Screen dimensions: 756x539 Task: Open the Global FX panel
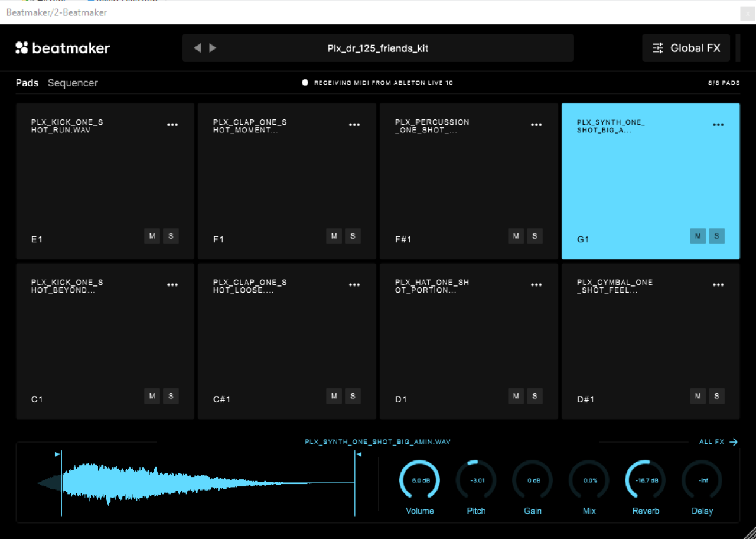point(686,48)
